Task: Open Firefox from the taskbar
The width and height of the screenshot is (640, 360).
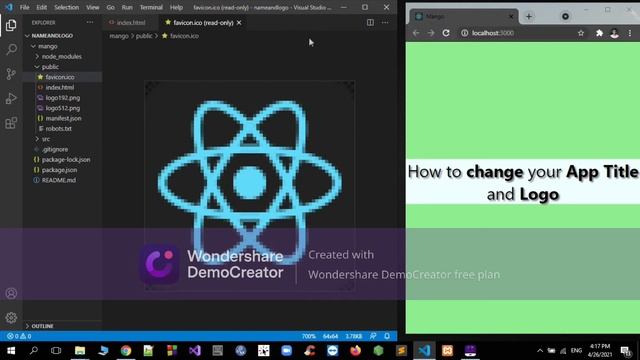Action: pos(356,350)
